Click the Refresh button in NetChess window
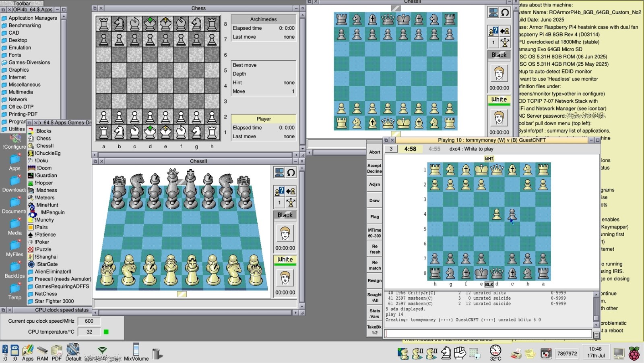The image size is (644, 363). [375, 249]
